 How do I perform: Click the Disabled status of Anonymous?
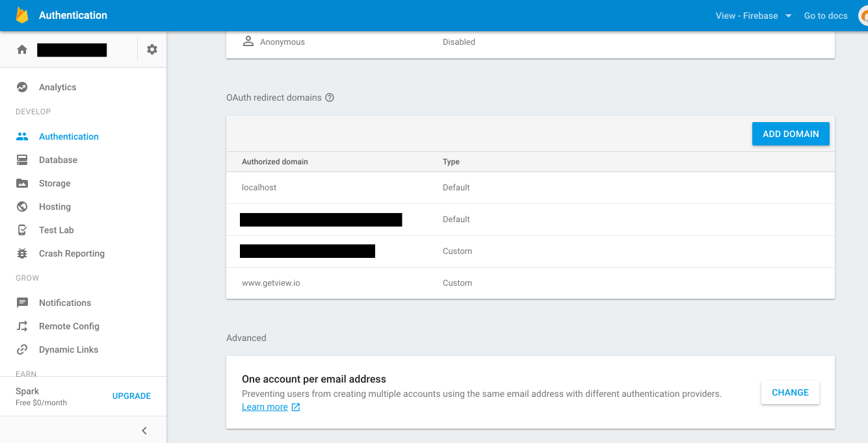[x=459, y=42]
